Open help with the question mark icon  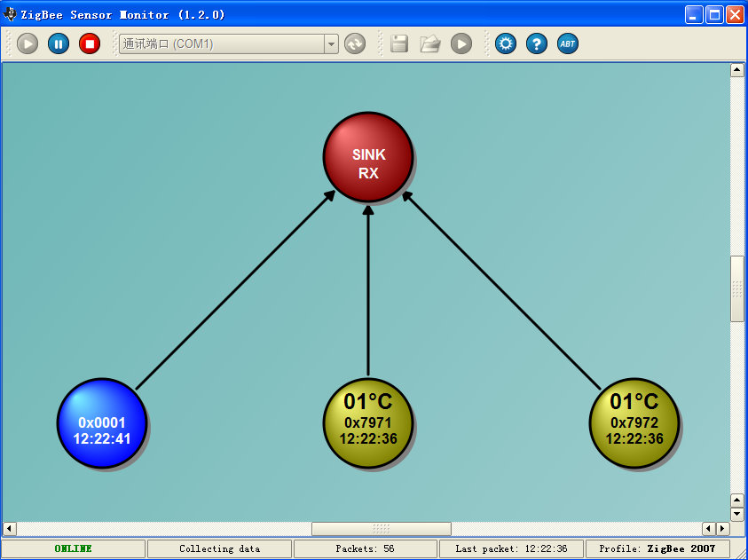tap(537, 43)
